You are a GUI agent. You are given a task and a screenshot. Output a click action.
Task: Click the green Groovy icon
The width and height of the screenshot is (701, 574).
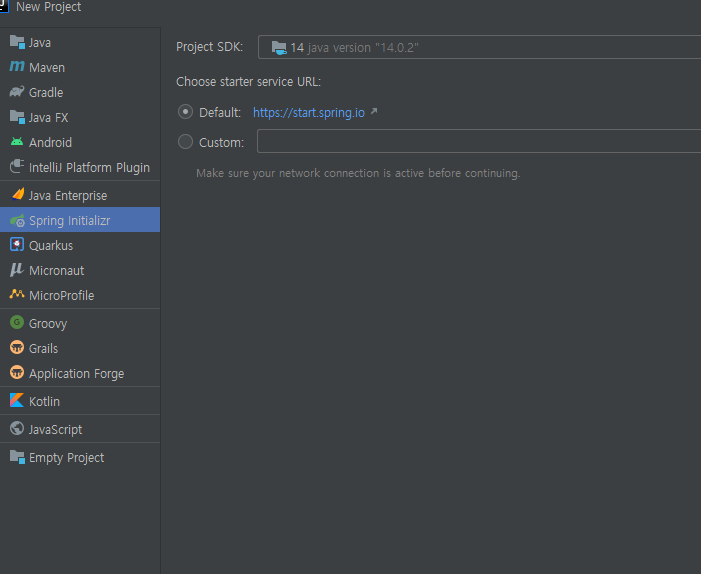(17, 322)
